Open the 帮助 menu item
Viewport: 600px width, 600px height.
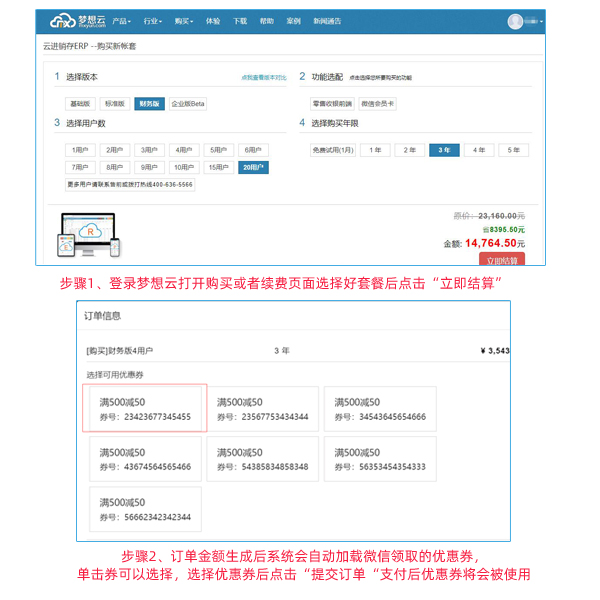267,21
